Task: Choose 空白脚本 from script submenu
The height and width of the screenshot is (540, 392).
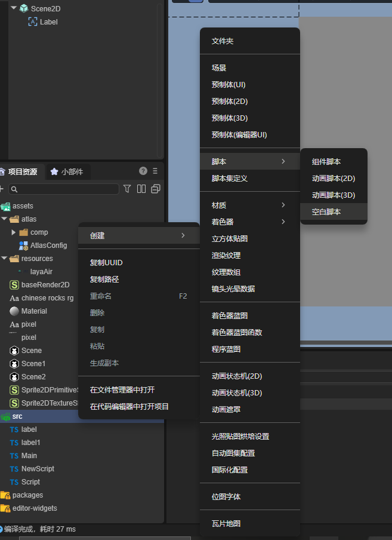Action: click(x=326, y=212)
